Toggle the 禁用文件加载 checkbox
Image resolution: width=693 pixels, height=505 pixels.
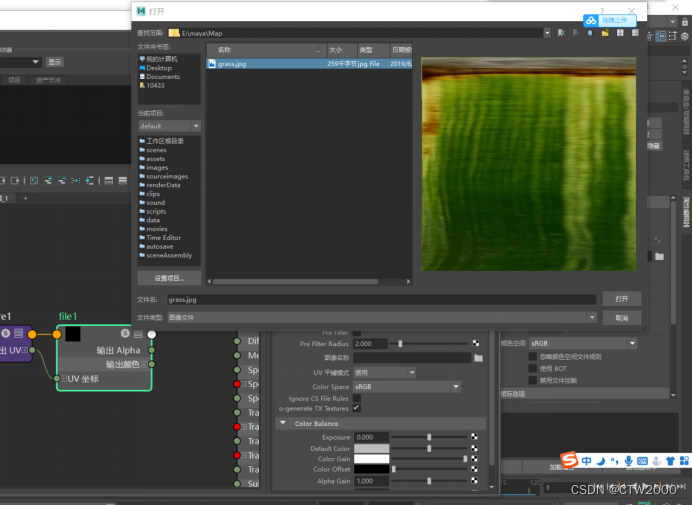pos(533,380)
